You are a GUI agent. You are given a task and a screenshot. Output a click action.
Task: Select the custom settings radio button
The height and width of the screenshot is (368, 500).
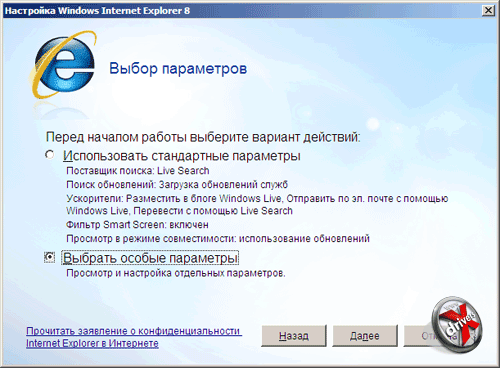[50, 257]
